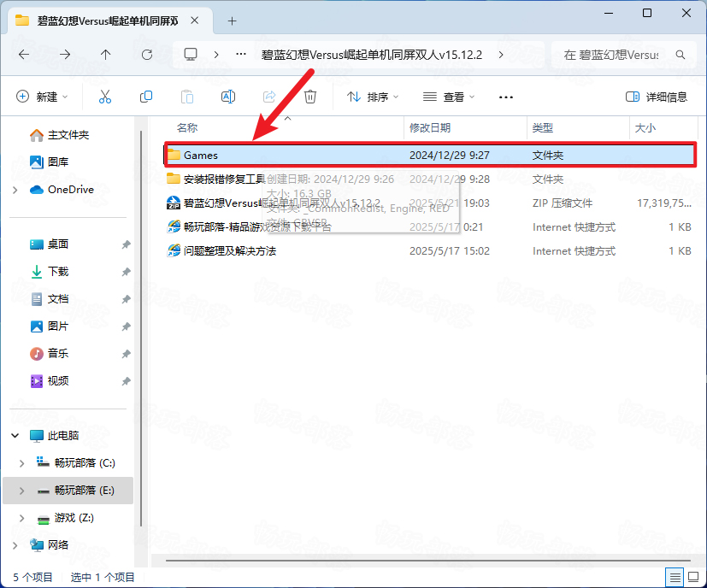This screenshot has height=588, width=707.
Task: Sort by the 类型 column header
Action: [542, 128]
